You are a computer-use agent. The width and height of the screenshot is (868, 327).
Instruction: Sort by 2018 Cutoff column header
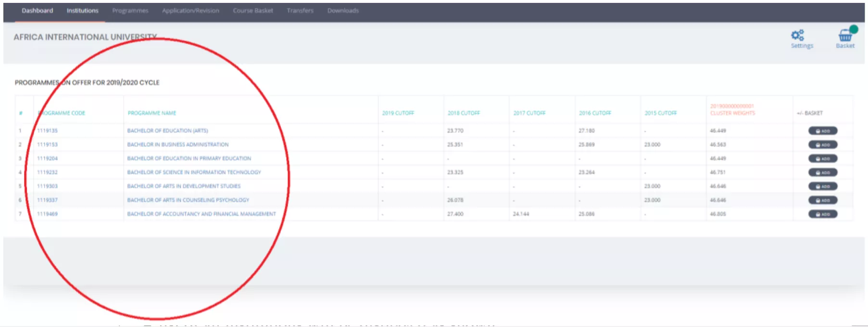click(464, 113)
